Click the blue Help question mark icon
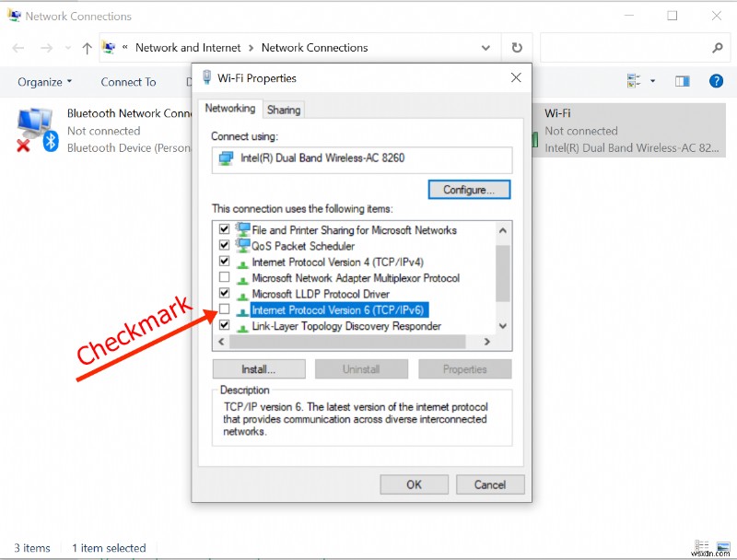Viewport: 737px width, 560px height. [716, 81]
